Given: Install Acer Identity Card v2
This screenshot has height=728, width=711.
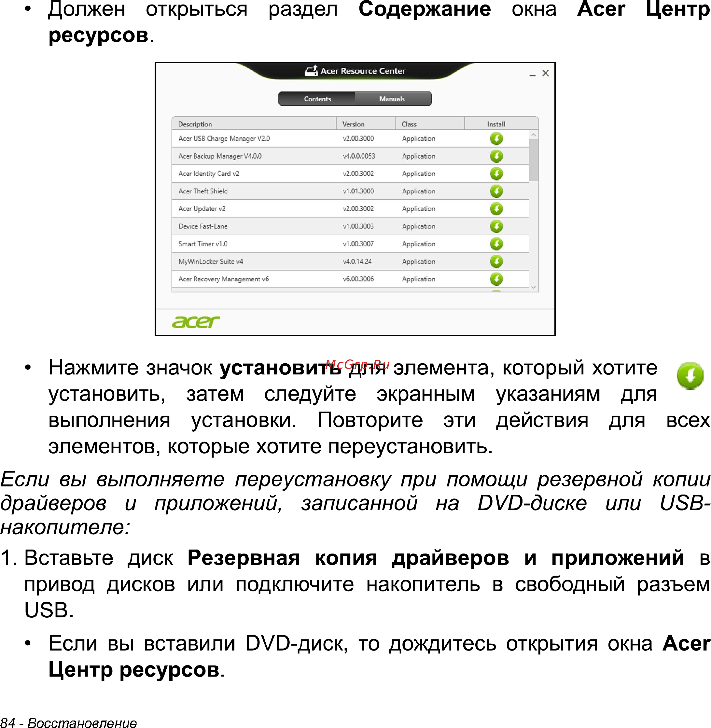Looking at the screenshot, I should click(496, 174).
